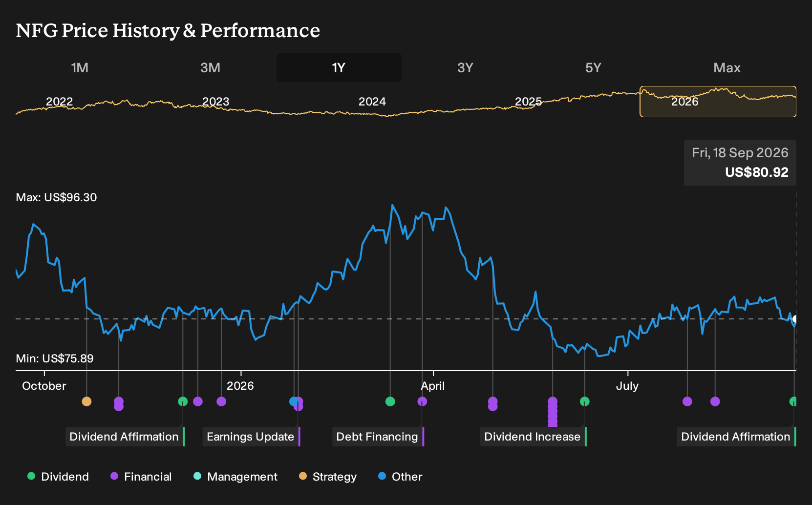
Task: Select purple marker right after first green marker
Action: 198,401
